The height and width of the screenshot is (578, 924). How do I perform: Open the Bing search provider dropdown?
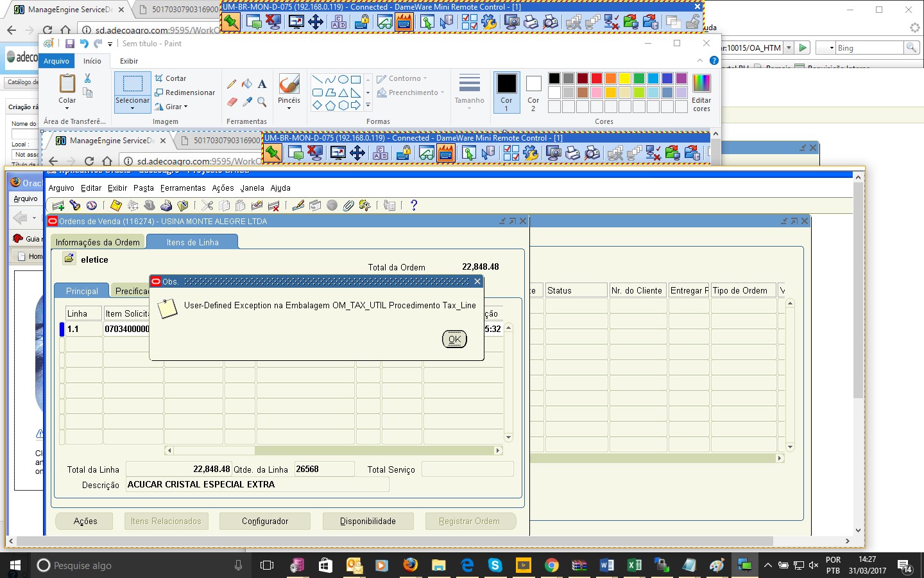(832, 48)
